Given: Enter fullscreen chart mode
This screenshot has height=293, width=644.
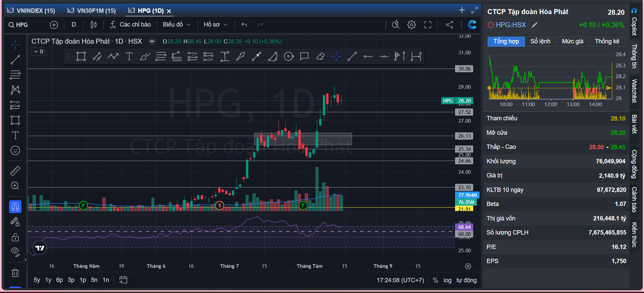Looking at the screenshot, I should click(x=428, y=25).
